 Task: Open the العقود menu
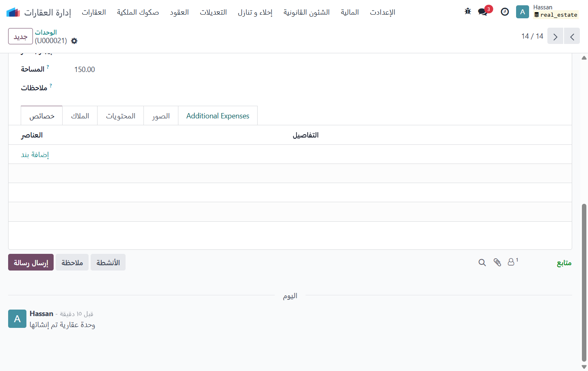tap(179, 12)
